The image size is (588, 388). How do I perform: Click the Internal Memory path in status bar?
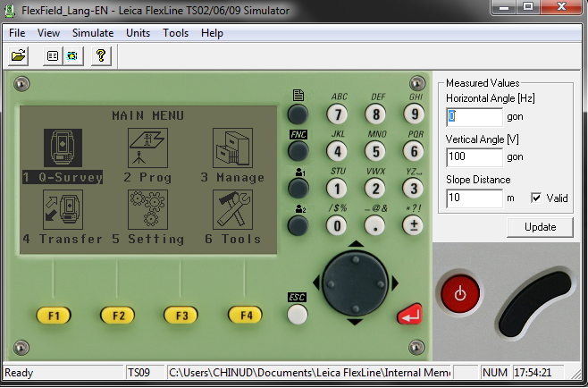coord(309,373)
